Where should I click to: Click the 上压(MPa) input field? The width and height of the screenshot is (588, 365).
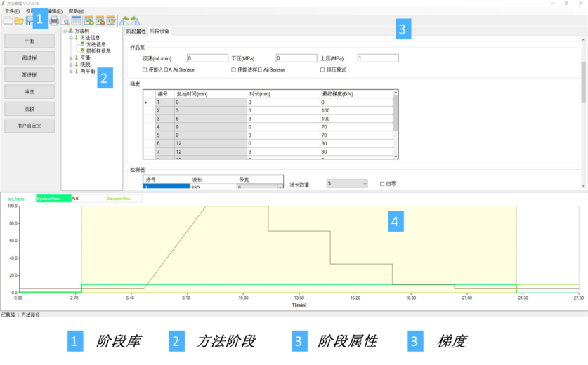[378, 58]
